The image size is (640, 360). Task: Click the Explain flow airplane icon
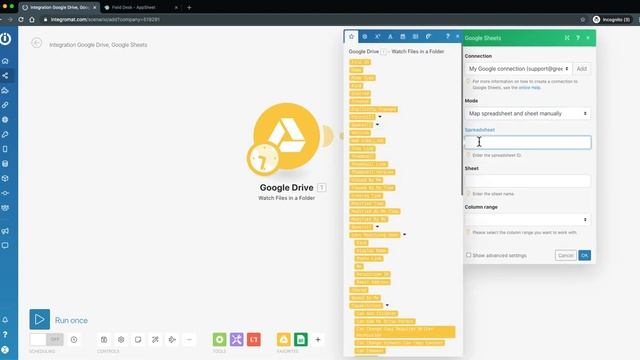(x=172, y=340)
